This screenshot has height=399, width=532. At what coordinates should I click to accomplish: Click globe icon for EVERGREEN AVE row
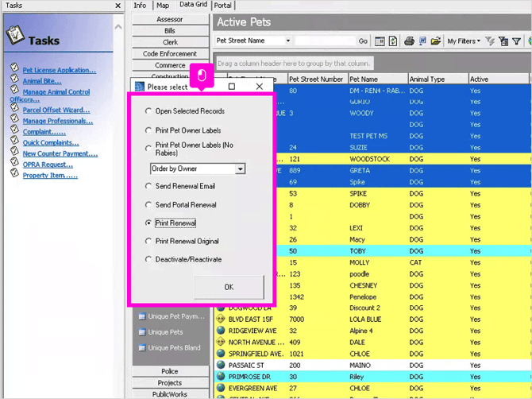(x=221, y=388)
